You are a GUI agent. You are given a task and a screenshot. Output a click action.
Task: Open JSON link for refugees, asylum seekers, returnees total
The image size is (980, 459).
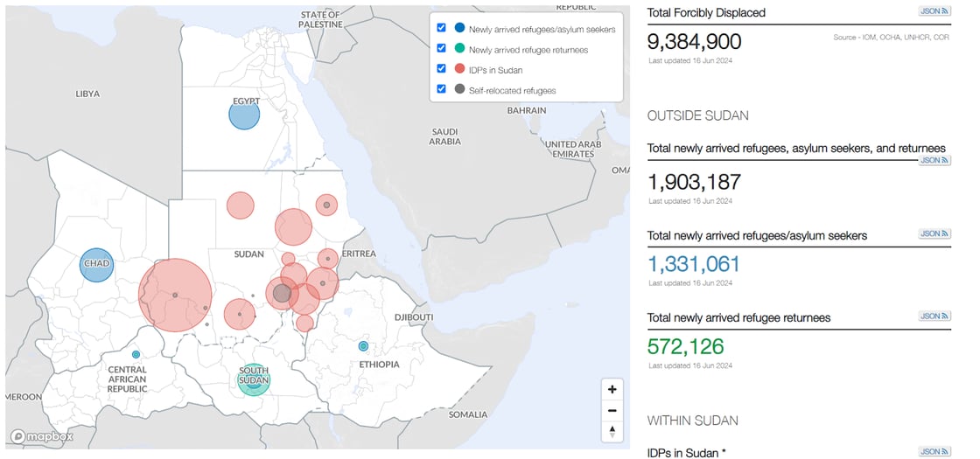coord(934,161)
